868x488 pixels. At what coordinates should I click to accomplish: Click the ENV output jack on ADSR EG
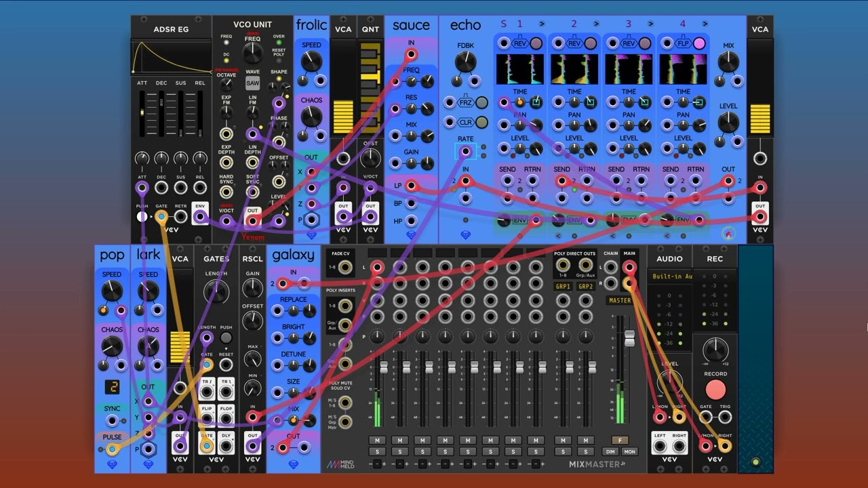(200, 217)
